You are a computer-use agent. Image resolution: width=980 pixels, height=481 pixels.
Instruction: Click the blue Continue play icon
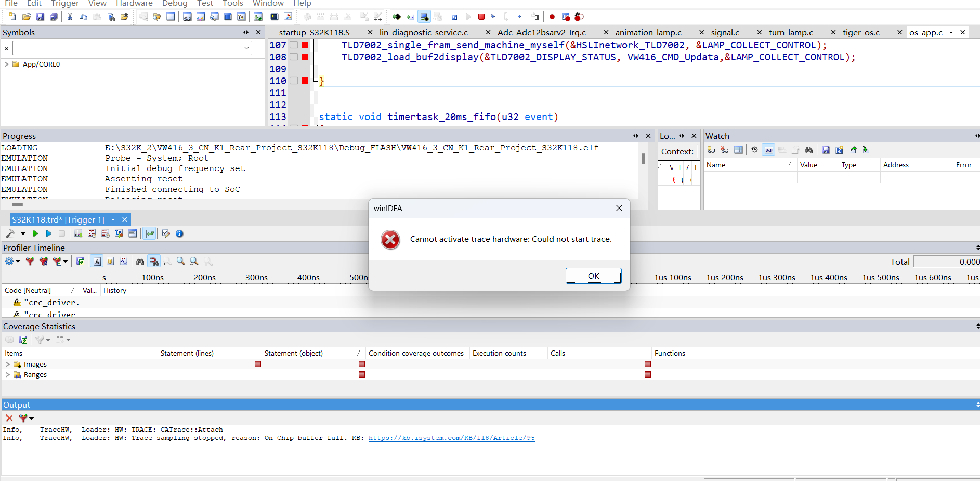click(49, 233)
